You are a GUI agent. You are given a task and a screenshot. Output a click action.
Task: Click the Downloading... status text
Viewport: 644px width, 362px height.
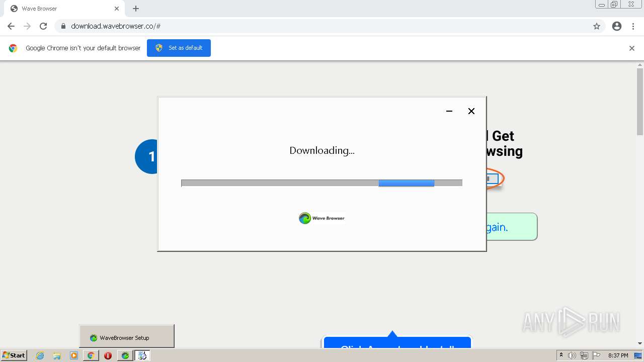(x=322, y=150)
